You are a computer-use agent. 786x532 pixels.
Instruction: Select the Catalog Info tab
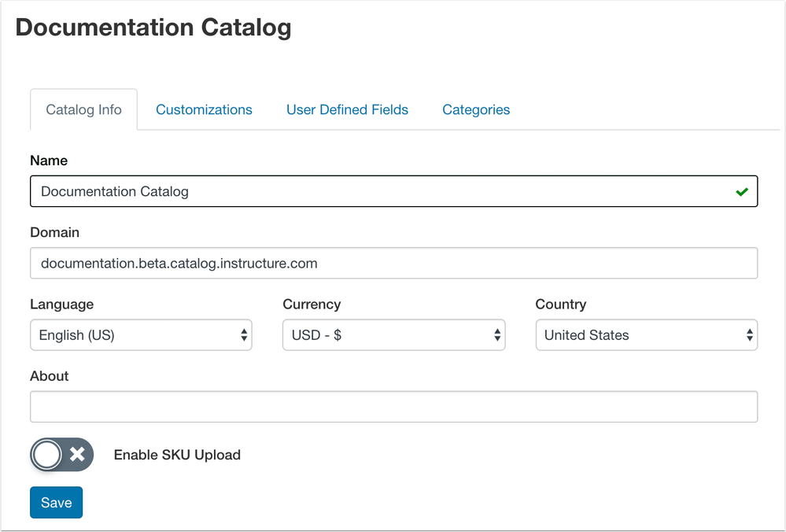(x=83, y=109)
